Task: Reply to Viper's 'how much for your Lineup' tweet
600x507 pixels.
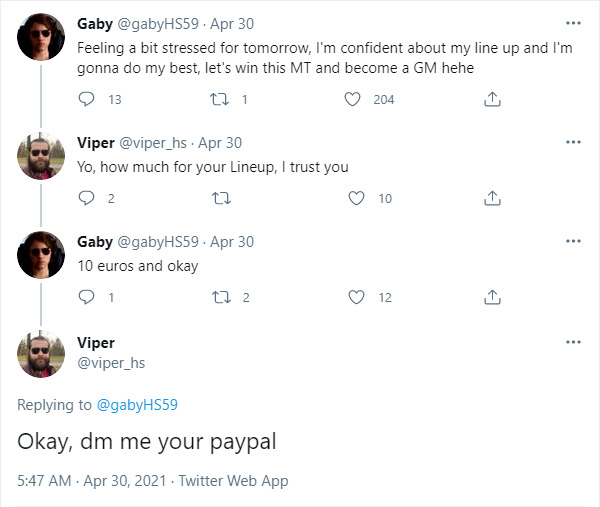Action: point(86,198)
